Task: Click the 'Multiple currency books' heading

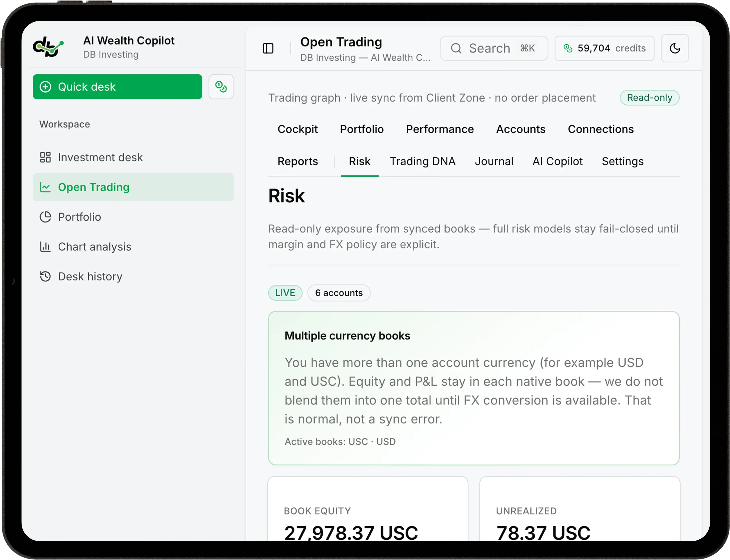Action: (347, 336)
